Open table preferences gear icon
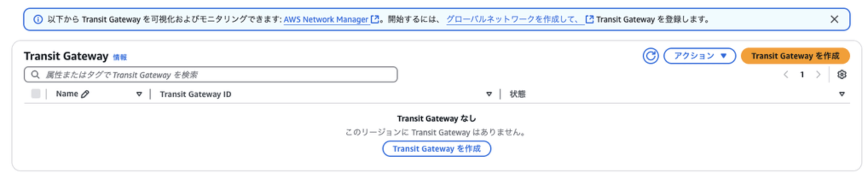Screen dimensions: 868x182 (842, 75)
